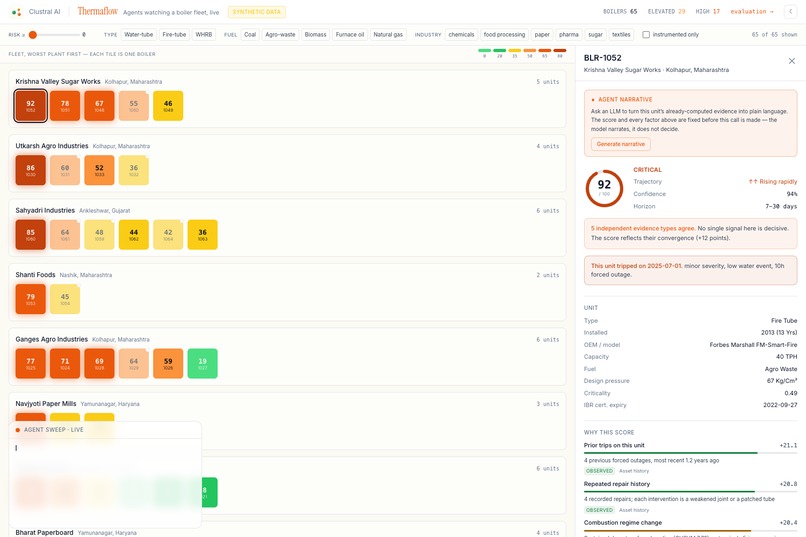
Task: Open boiler tile 85 in Sahyadri Industries
Action: [31, 235]
